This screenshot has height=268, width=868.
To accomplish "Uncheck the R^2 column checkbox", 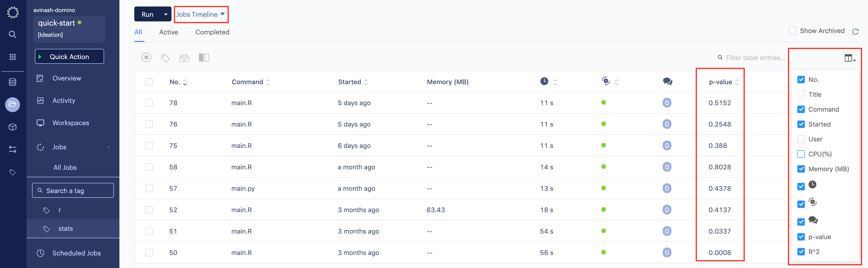I will tap(801, 252).
